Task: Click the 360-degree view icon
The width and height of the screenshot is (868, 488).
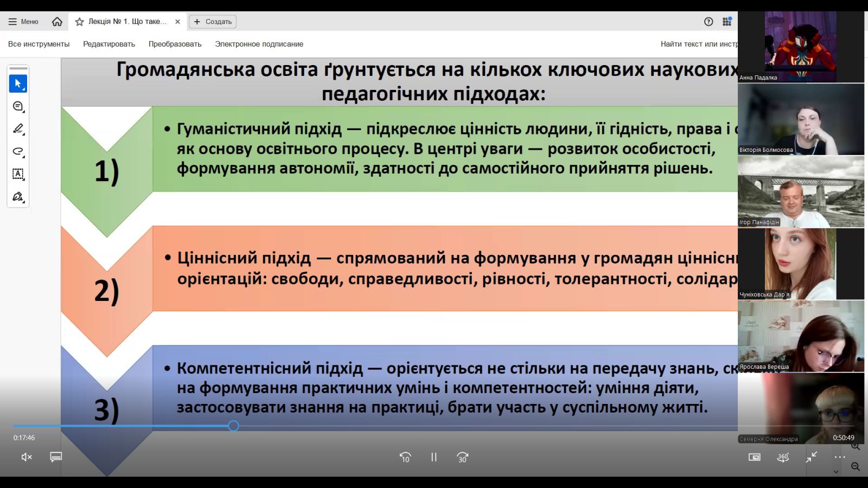Action: coord(783,457)
